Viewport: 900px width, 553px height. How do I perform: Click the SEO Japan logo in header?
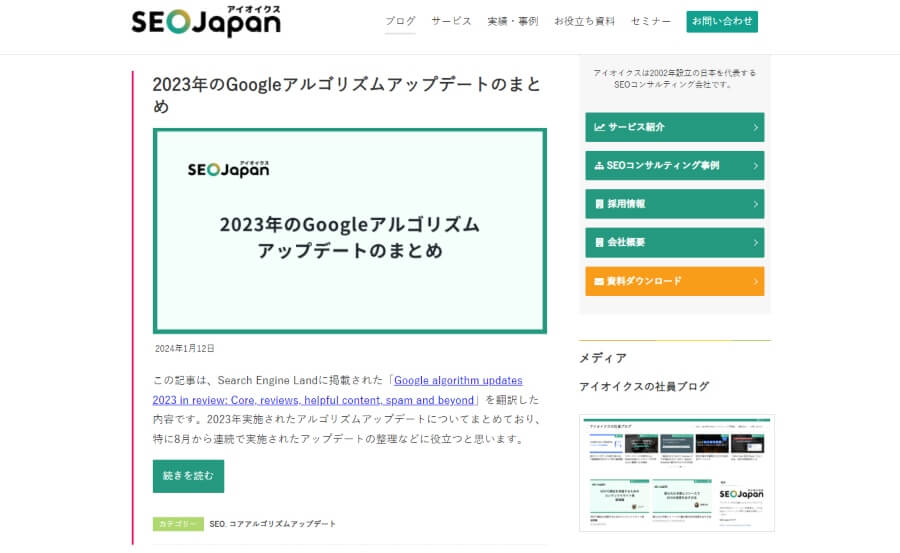[x=206, y=21]
